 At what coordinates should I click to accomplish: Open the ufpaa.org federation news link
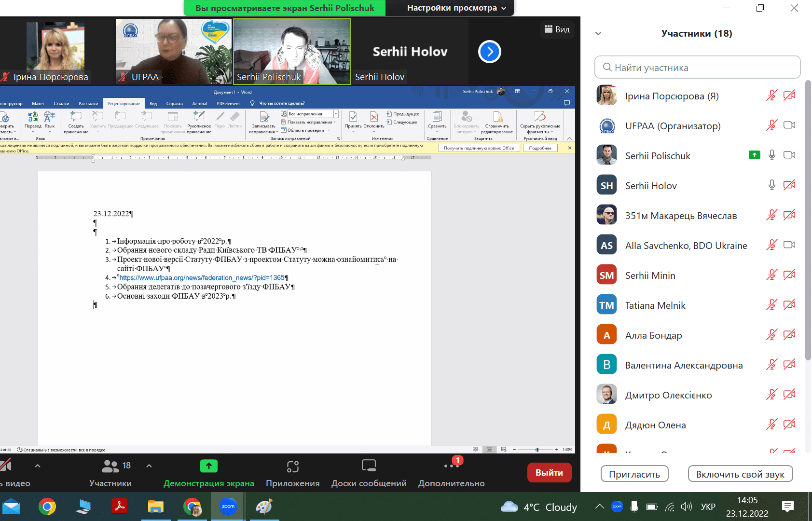click(x=202, y=278)
